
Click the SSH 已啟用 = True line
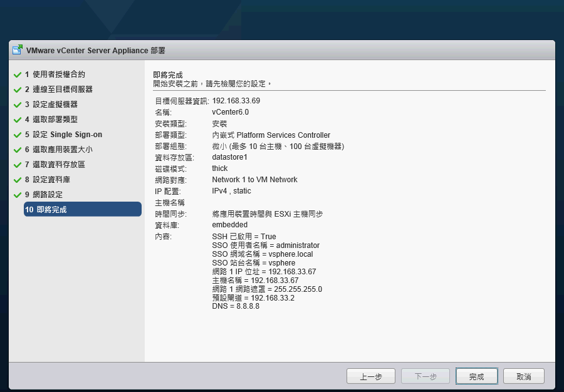(244, 237)
